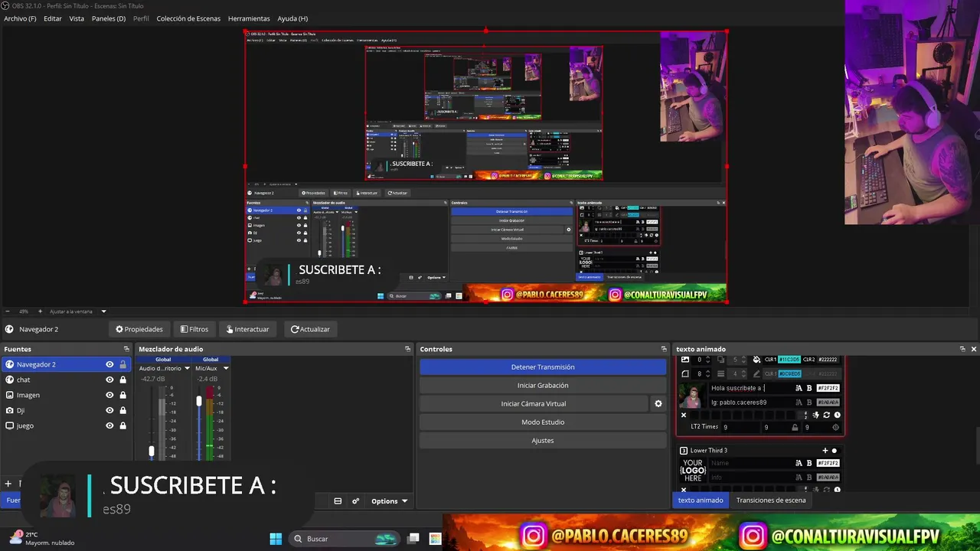Open the Paneles menu
The width and height of the screenshot is (980, 551).
click(x=109, y=18)
